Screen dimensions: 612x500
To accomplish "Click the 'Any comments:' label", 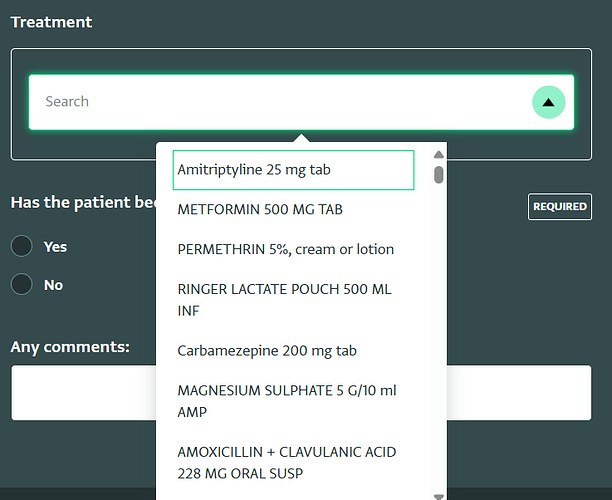I will pyautogui.click(x=70, y=347).
